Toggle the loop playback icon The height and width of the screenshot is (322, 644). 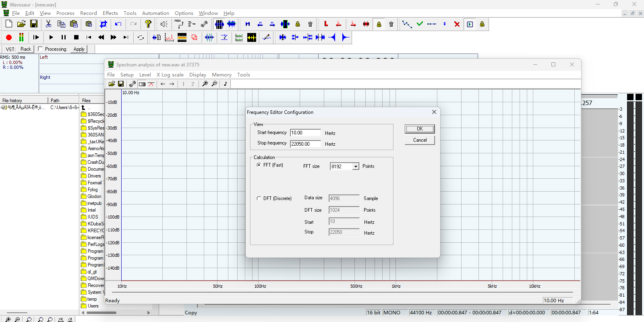click(x=141, y=37)
